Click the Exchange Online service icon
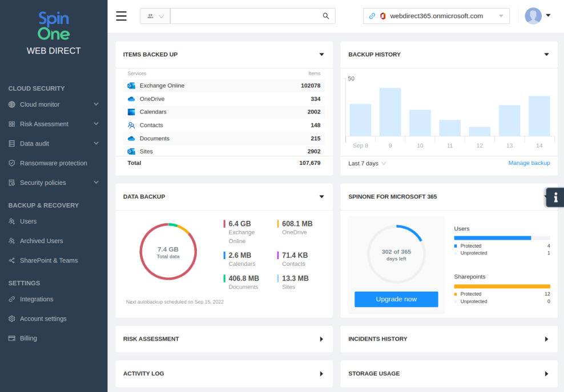 [131, 86]
